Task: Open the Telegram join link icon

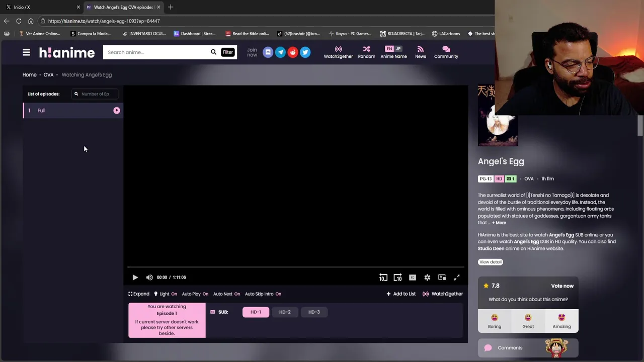Action: pyautogui.click(x=280, y=52)
